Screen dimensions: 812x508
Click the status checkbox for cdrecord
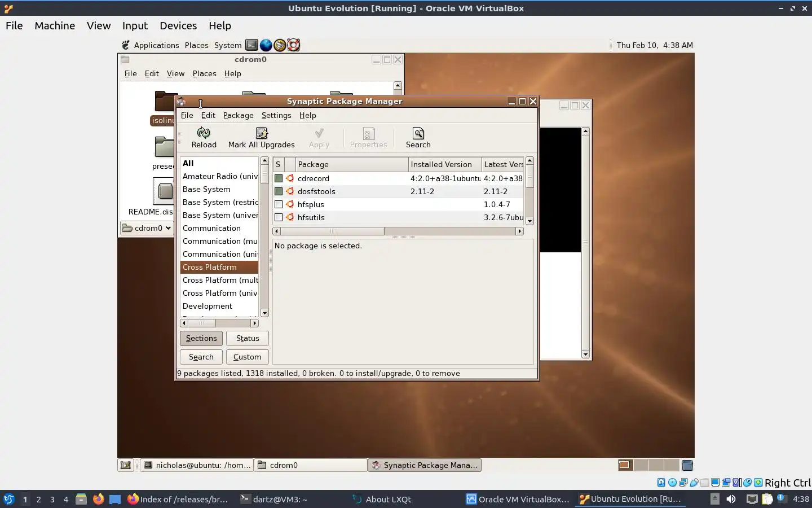pyautogui.click(x=279, y=178)
